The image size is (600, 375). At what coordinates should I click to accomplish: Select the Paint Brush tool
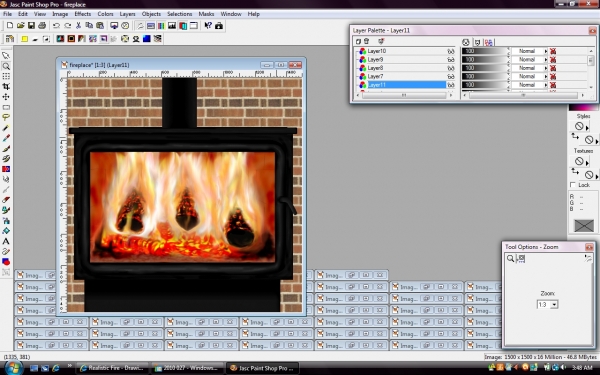click(x=6, y=148)
